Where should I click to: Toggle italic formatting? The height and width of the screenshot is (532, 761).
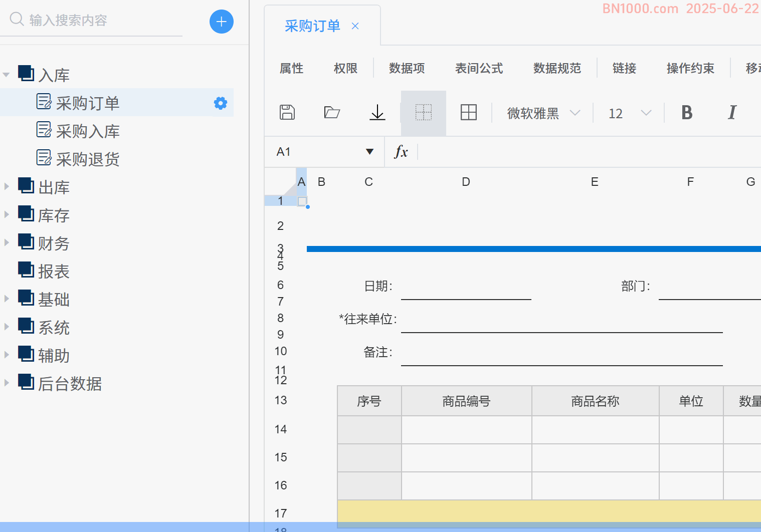pos(732,112)
